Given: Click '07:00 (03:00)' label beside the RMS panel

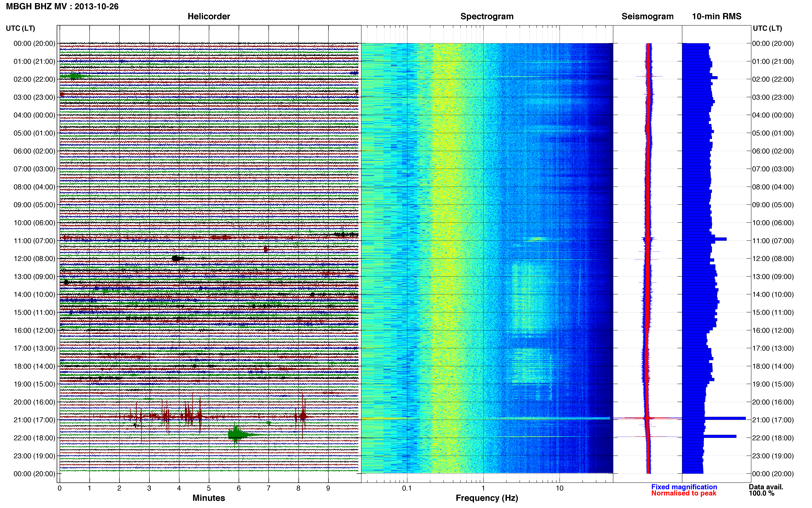Looking at the screenshot, I should [x=773, y=169].
